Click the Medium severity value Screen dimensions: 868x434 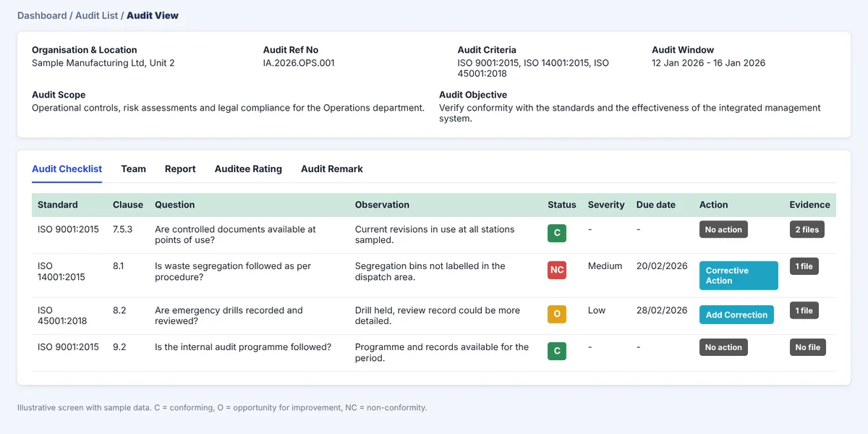605,266
